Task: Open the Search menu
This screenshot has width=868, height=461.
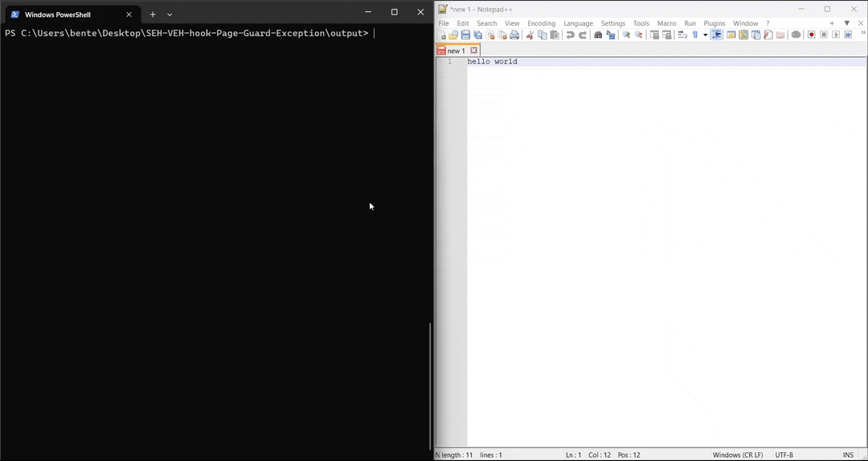Action: (x=486, y=23)
